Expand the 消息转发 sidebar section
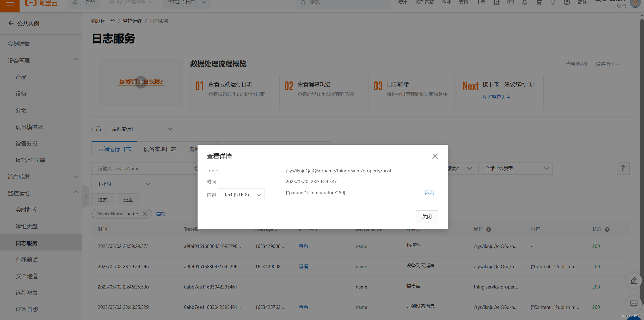 [x=76, y=177]
